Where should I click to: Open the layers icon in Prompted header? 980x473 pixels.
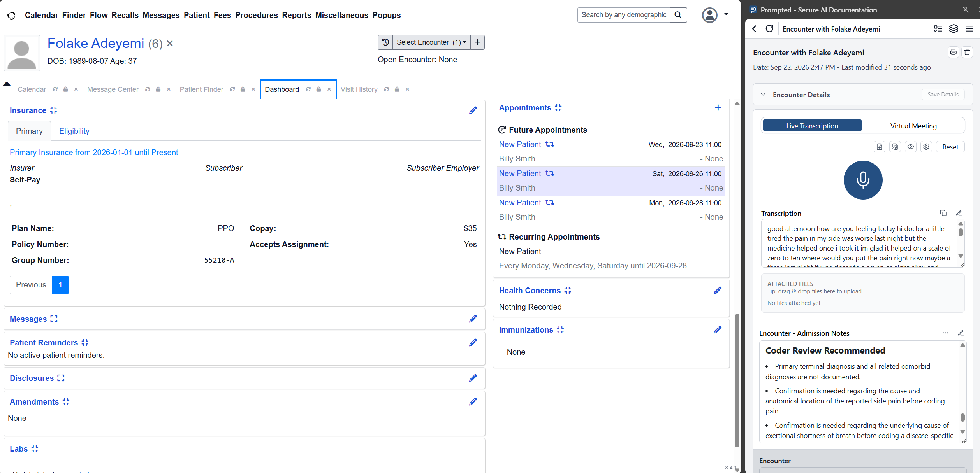click(x=954, y=29)
